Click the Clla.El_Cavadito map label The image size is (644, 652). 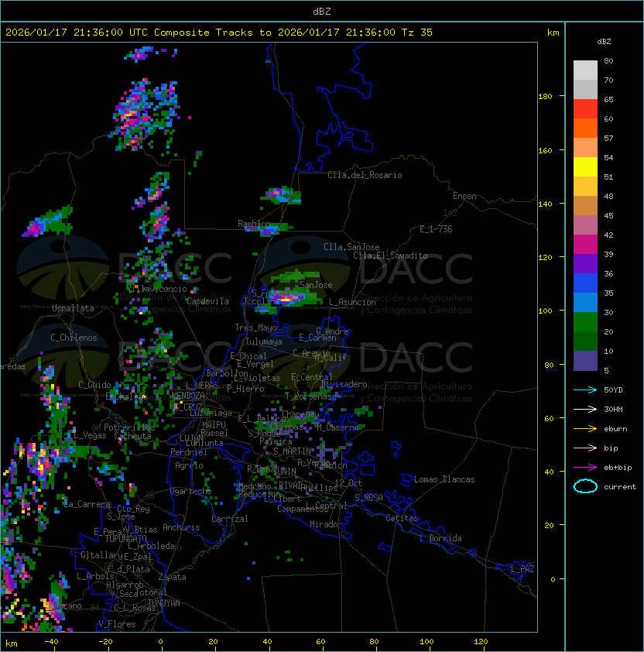click(390, 256)
